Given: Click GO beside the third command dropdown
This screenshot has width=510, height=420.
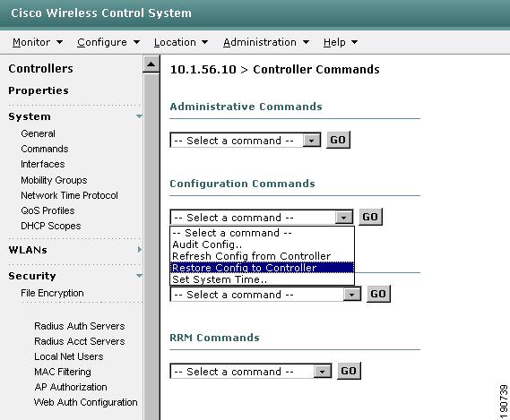Looking at the screenshot, I should point(378,294).
